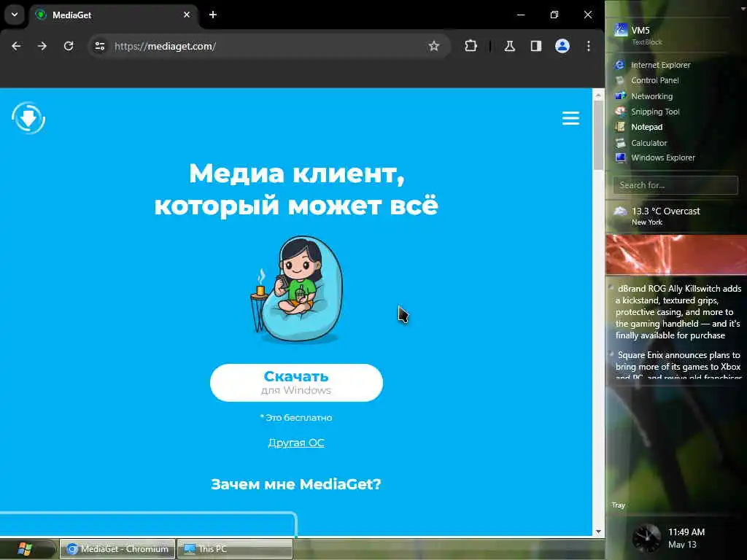Click the 11:49 AM time display
The width and height of the screenshot is (747, 560).
pyautogui.click(x=686, y=532)
